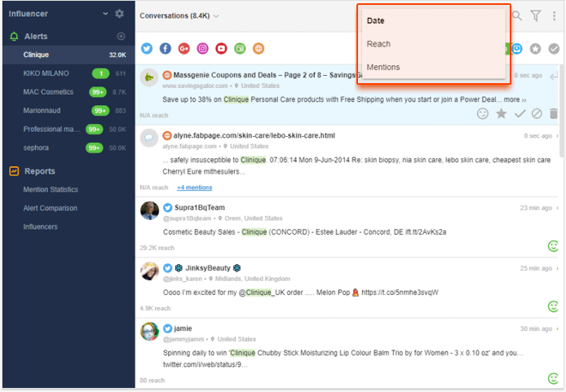Viewport: 566px width, 392px height.
Task: Toggle the starred mentions filter
Action: click(x=535, y=49)
